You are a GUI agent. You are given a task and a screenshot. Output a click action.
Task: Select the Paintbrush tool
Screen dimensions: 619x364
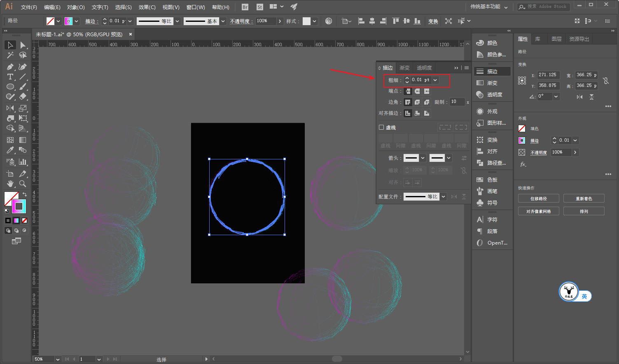(x=23, y=87)
